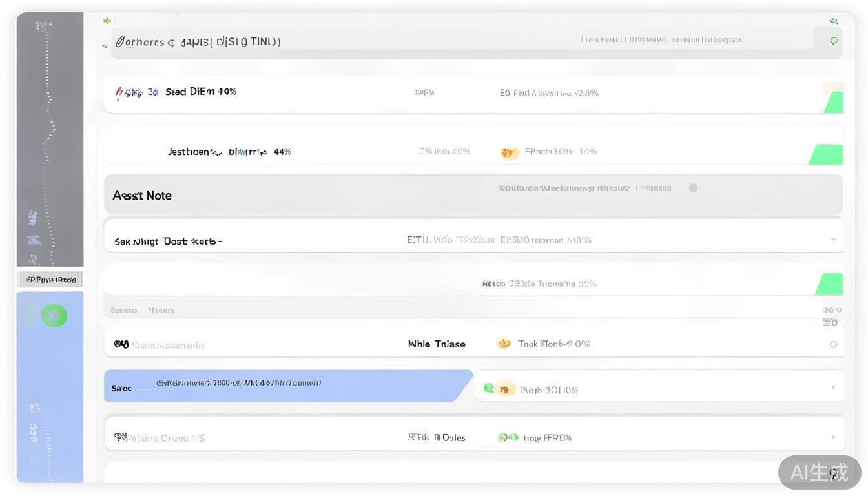Click the 'Sek Nhigt Dost kerb' row
This screenshot has height=496, width=868.
[x=169, y=242]
